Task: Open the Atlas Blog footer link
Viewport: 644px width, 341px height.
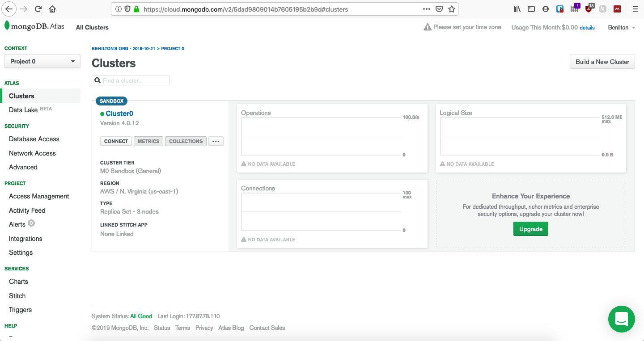Action: [x=231, y=328]
